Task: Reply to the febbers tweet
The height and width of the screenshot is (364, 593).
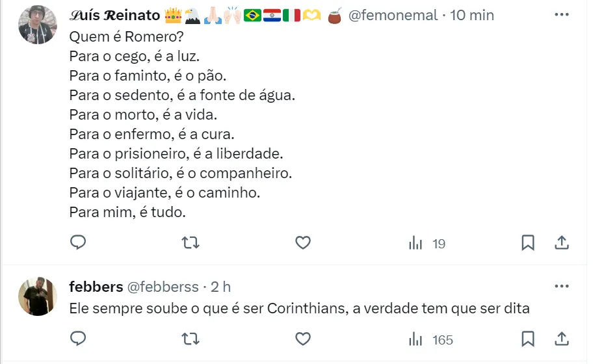Action: 78,339
